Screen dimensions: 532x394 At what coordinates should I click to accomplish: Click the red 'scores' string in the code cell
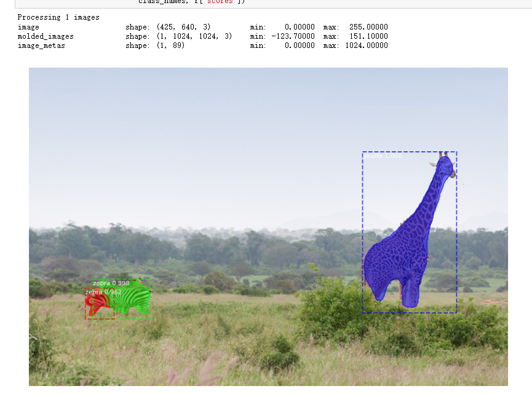pos(220,2)
